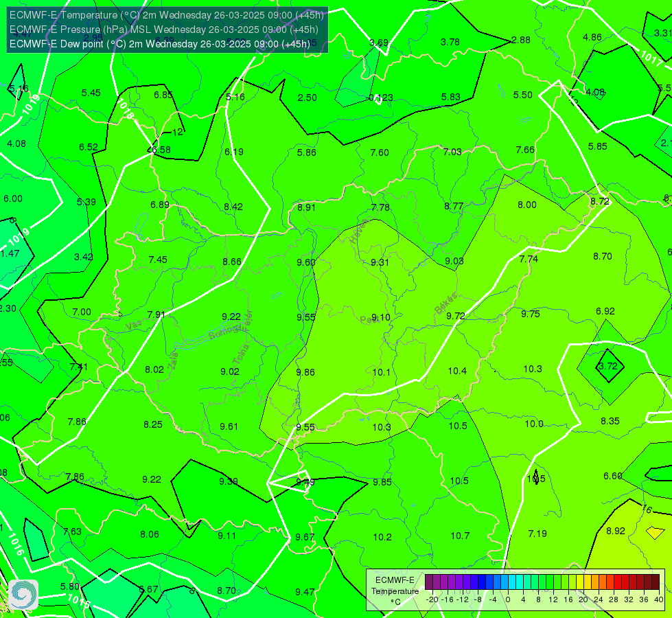The height and width of the screenshot is (618, 672).
Task: Click the 6.58 temperature value
Action: [161, 150]
